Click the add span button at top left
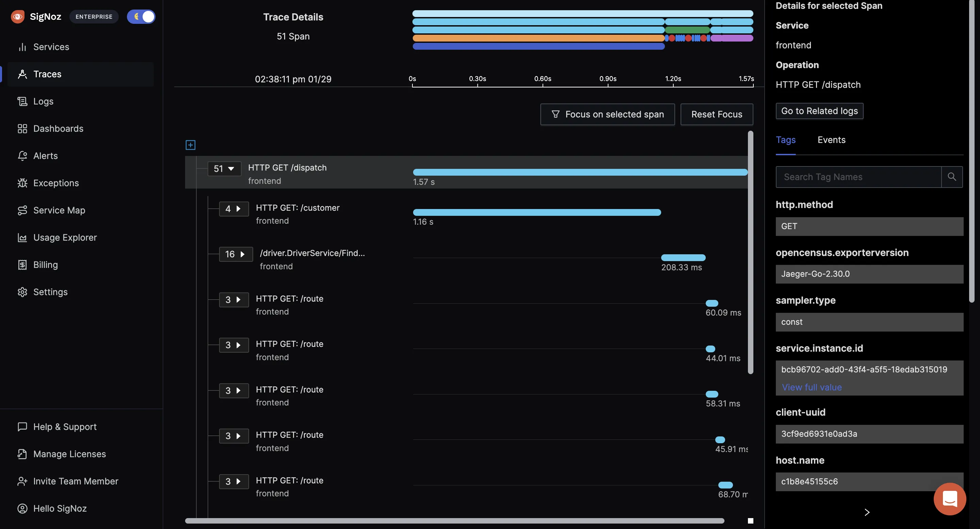This screenshot has height=529, width=980. [x=190, y=145]
